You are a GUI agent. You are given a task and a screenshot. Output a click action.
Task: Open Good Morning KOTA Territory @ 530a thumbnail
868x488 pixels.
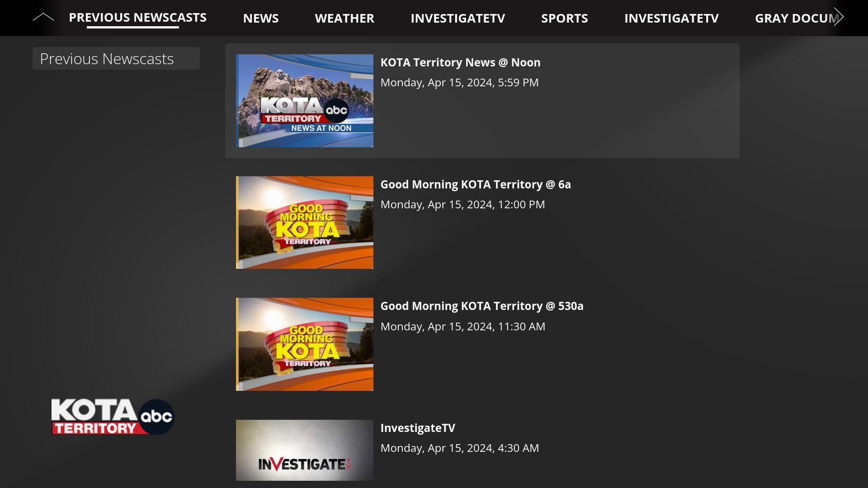pyautogui.click(x=305, y=344)
